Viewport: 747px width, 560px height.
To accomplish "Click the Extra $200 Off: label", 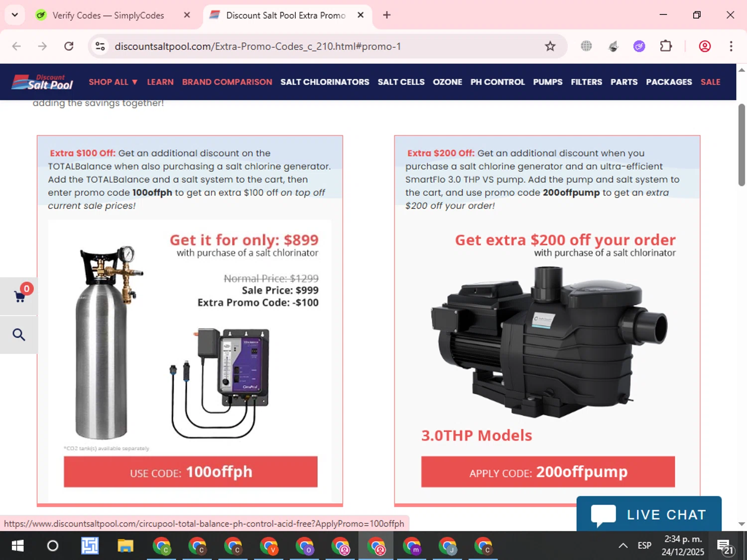I will point(441,153).
